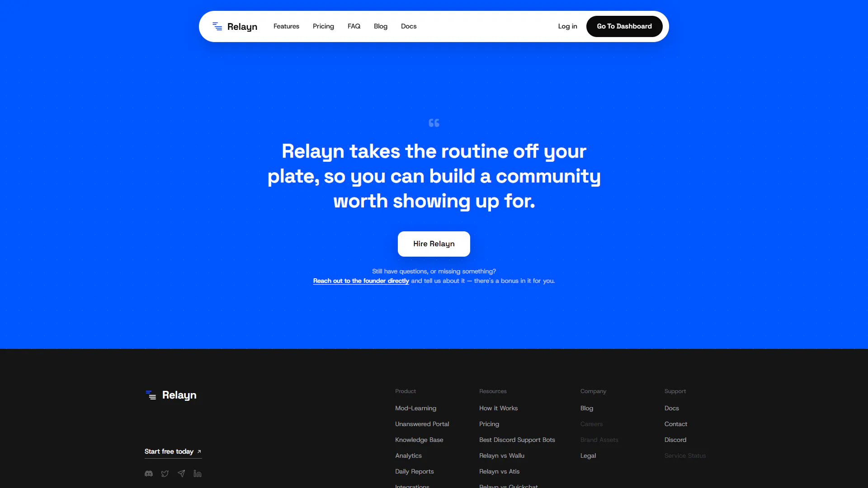Click the Go To Dashboard button
Image resolution: width=868 pixels, height=488 pixels.
pos(624,26)
